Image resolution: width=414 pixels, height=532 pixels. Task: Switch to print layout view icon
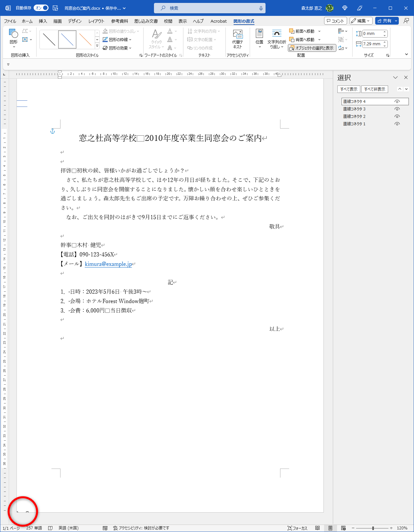330,528
